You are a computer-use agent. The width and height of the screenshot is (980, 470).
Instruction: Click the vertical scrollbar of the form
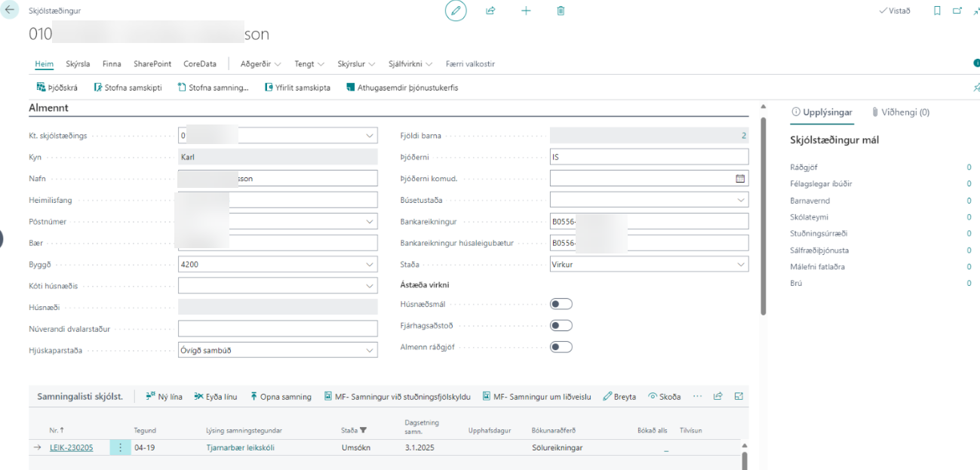(x=763, y=211)
